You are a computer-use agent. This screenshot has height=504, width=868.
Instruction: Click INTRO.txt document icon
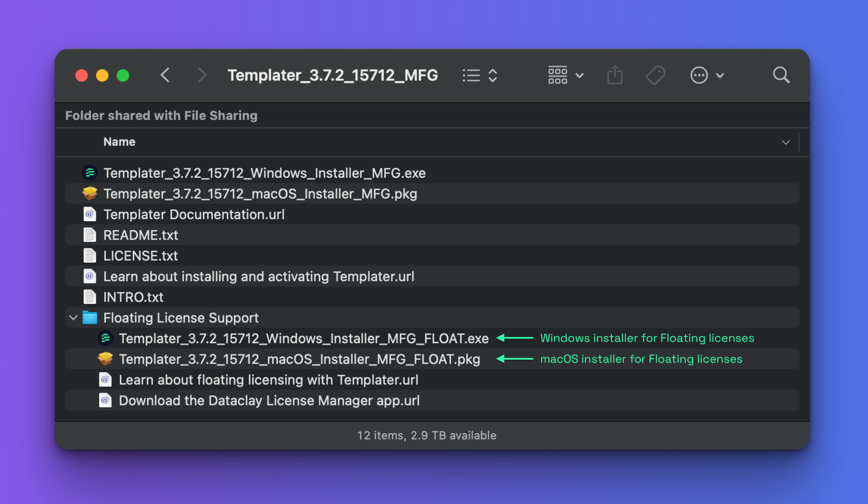point(90,297)
